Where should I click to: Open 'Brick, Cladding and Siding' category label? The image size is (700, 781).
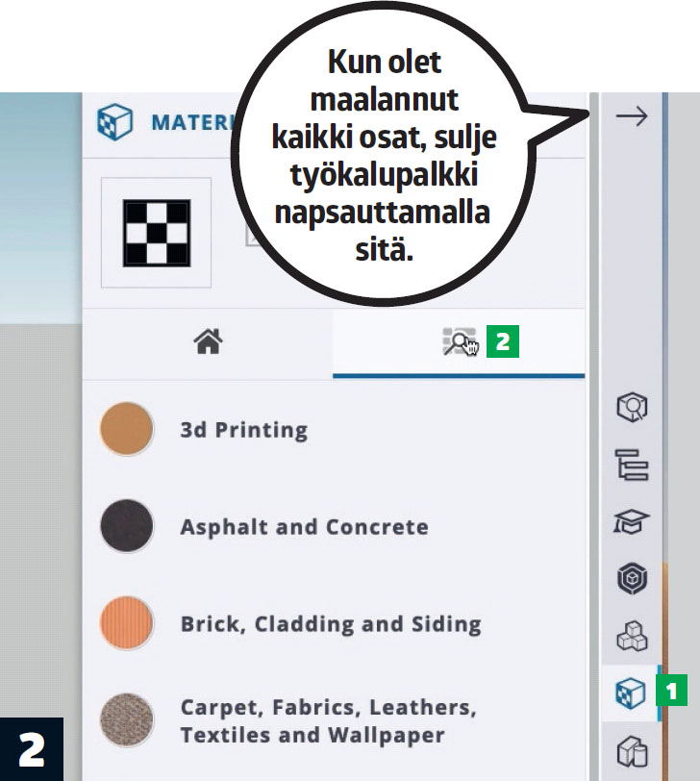point(331,624)
